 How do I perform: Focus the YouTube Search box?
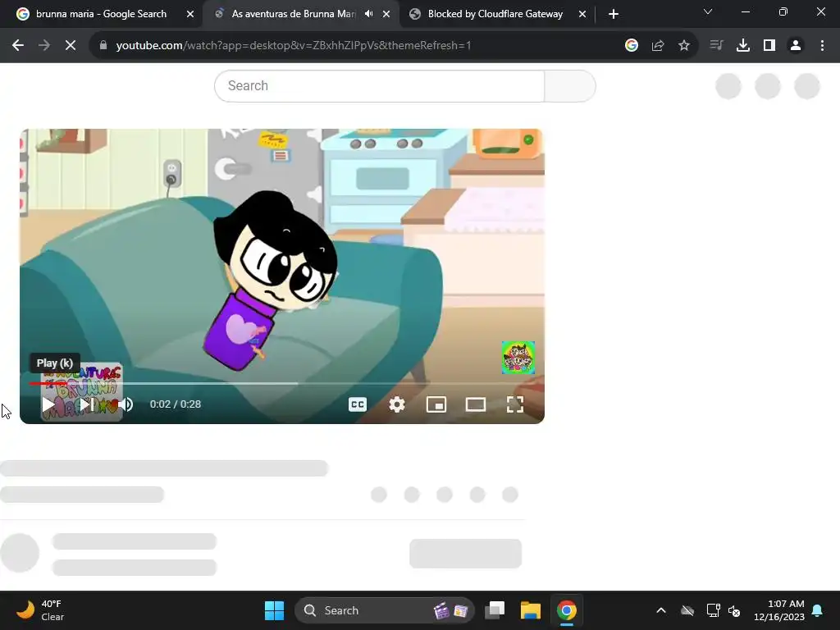click(x=379, y=85)
